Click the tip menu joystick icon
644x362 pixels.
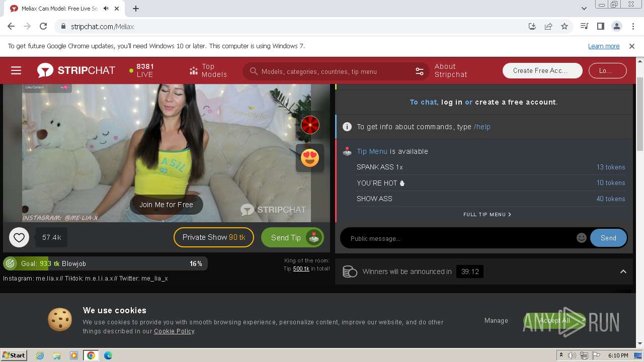pyautogui.click(x=347, y=151)
